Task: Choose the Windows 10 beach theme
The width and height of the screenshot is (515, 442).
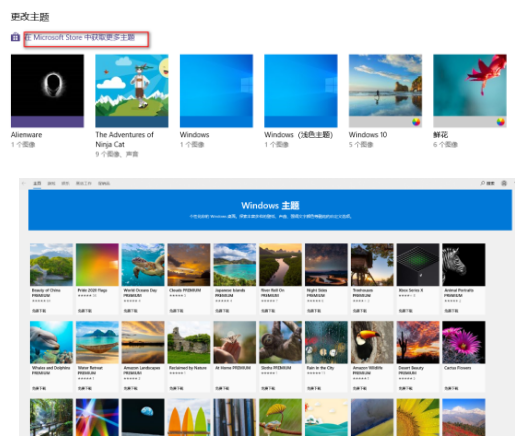Action: (x=385, y=91)
